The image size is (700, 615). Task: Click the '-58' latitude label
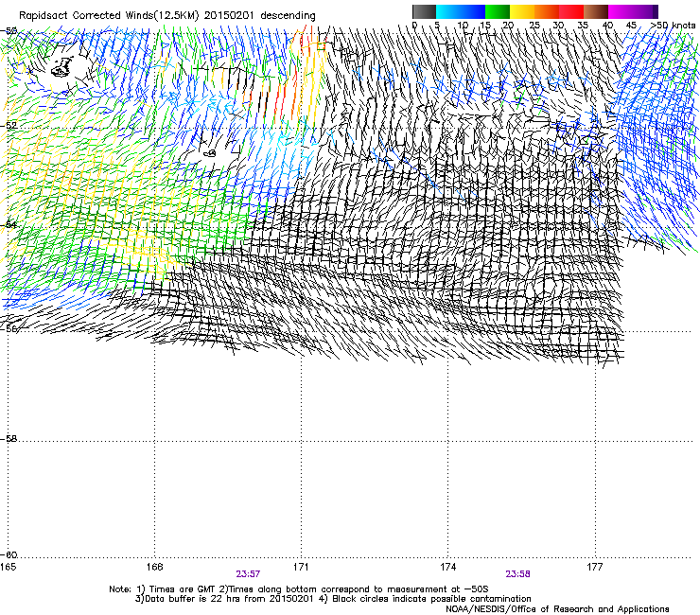8,439
